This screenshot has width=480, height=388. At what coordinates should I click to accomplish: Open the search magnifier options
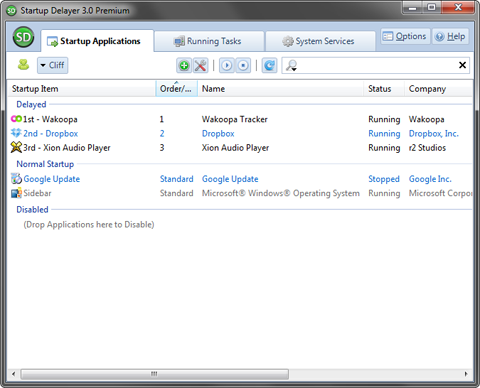[x=291, y=65]
